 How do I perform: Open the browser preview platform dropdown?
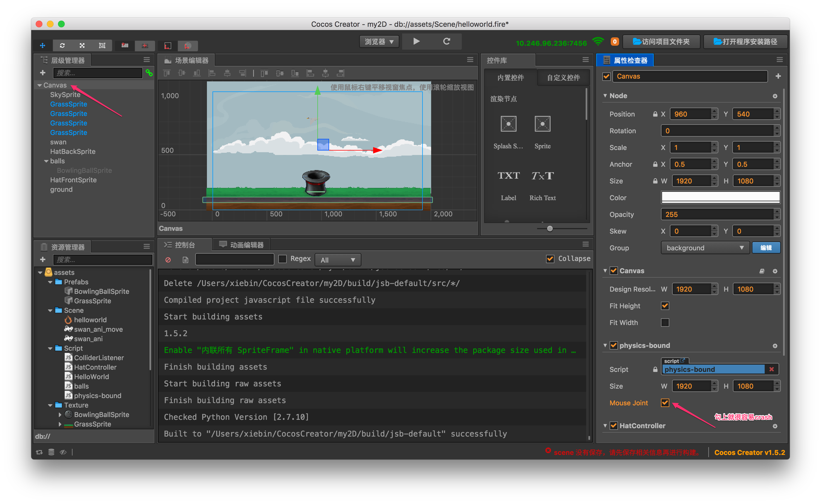379,42
